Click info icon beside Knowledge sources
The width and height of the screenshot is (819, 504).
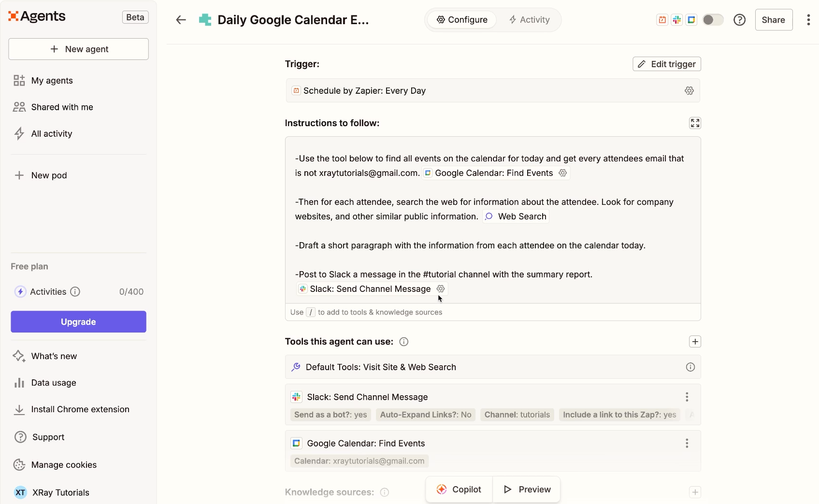click(x=384, y=492)
